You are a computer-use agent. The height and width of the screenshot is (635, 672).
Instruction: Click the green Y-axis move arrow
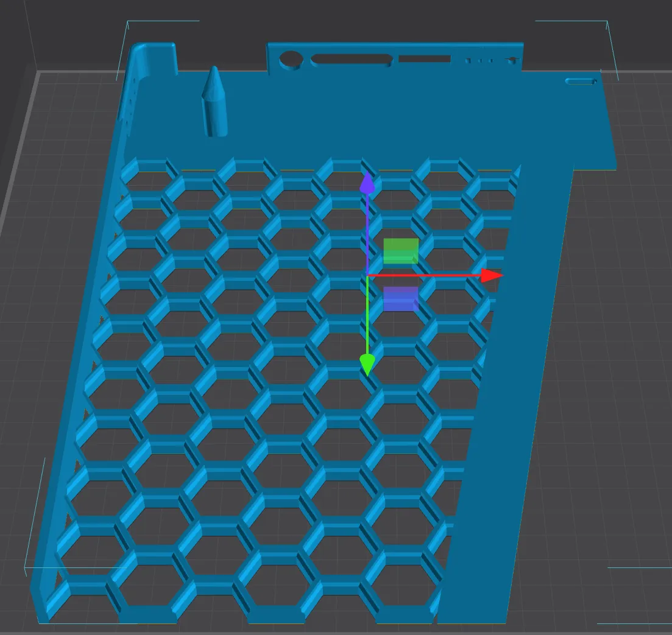(367, 365)
